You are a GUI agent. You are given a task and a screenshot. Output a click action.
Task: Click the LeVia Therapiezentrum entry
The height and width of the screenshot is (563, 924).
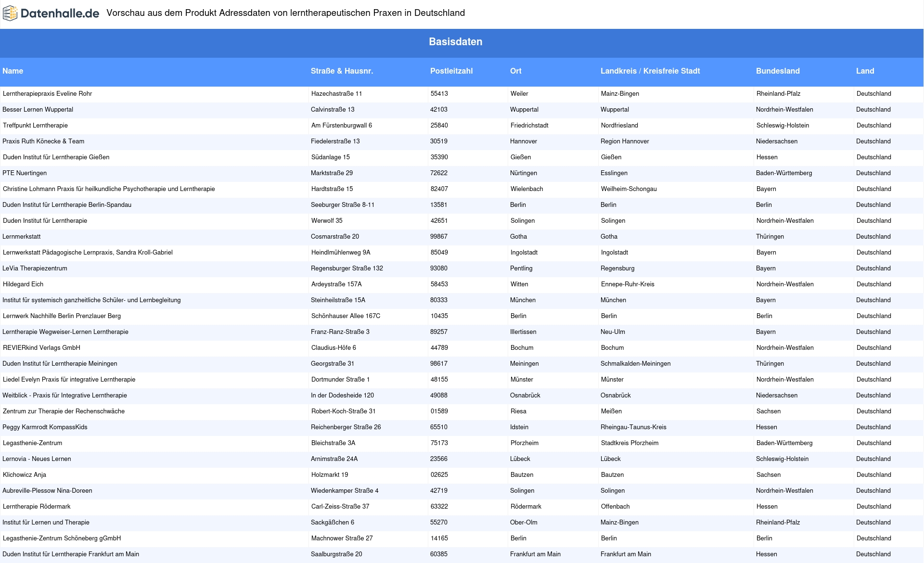tap(35, 269)
